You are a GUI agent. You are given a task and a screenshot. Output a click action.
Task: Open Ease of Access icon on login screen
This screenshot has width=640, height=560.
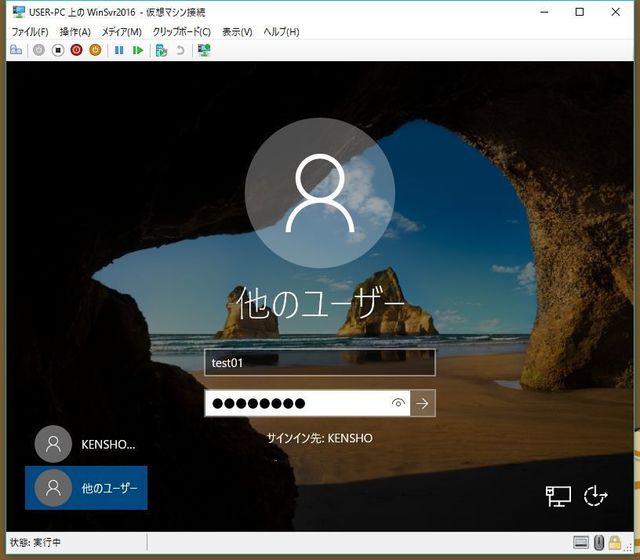[x=596, y=495]
